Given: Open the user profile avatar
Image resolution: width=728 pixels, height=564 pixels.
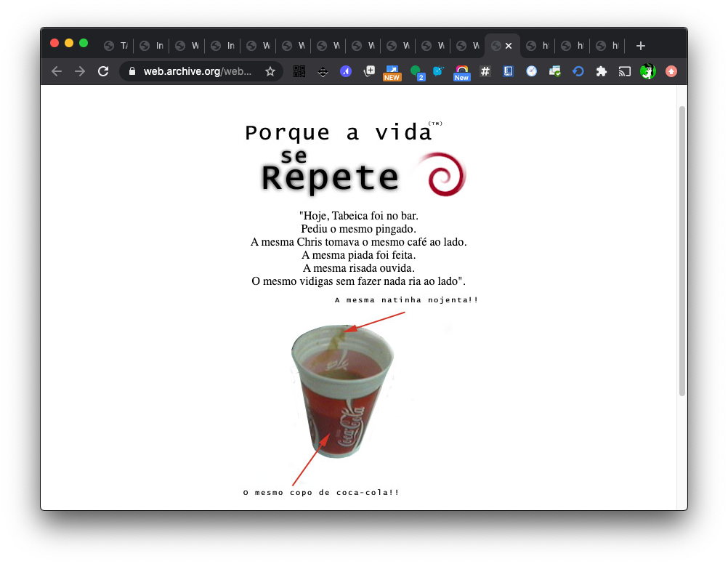Looking at the screenshot, I should [x=647, y=71].
